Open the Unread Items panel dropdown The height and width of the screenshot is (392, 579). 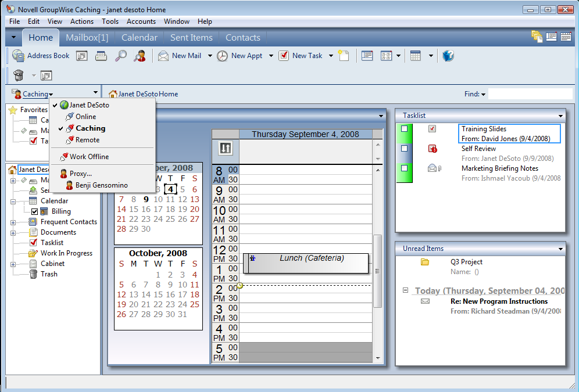click(x=560, y=249)
